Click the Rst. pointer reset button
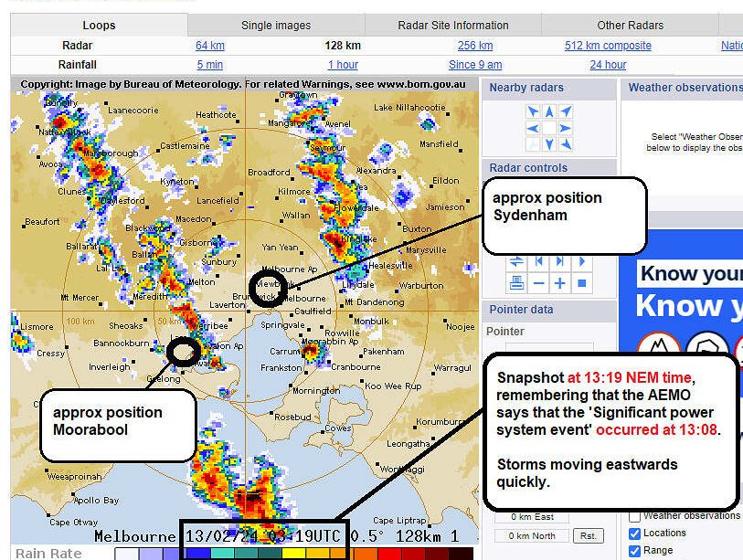743x560 pixels. pyautogui.click(x=590, y=536)
